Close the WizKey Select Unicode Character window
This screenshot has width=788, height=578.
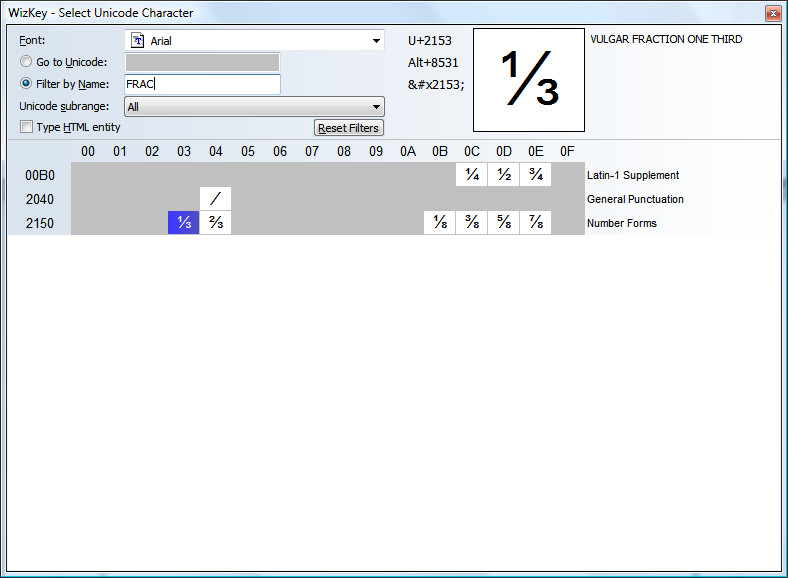click(772, 13)
